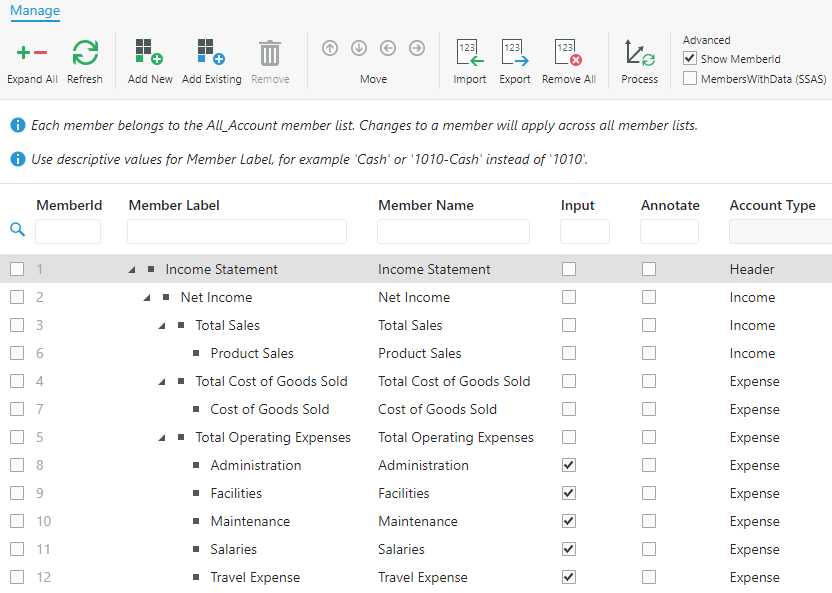Click the Process icon
This screenshot has height=593, width=832.
pyautogui.click(x=638, y=52)
